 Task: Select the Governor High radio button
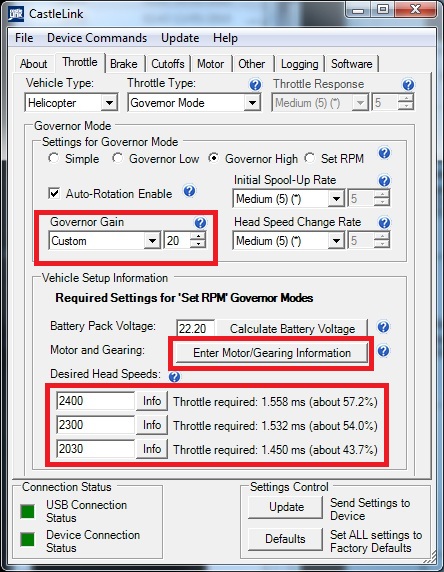point(213,158)
